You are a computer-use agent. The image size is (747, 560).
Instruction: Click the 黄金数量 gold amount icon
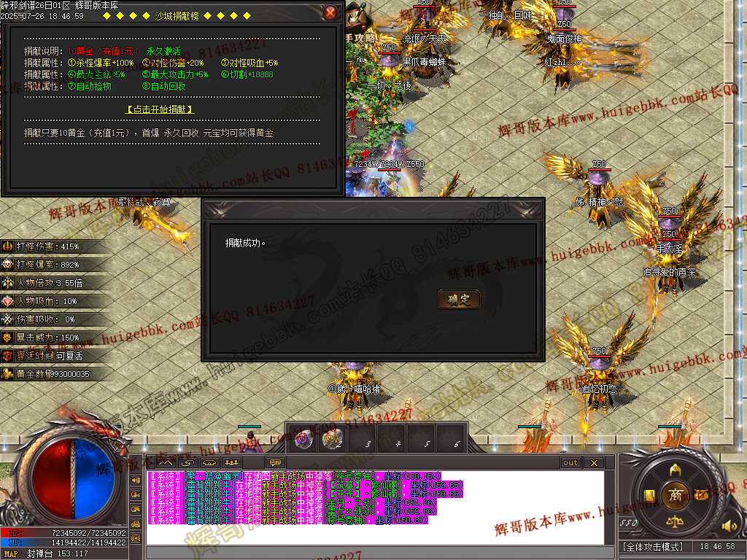click(x=8, y=374)
